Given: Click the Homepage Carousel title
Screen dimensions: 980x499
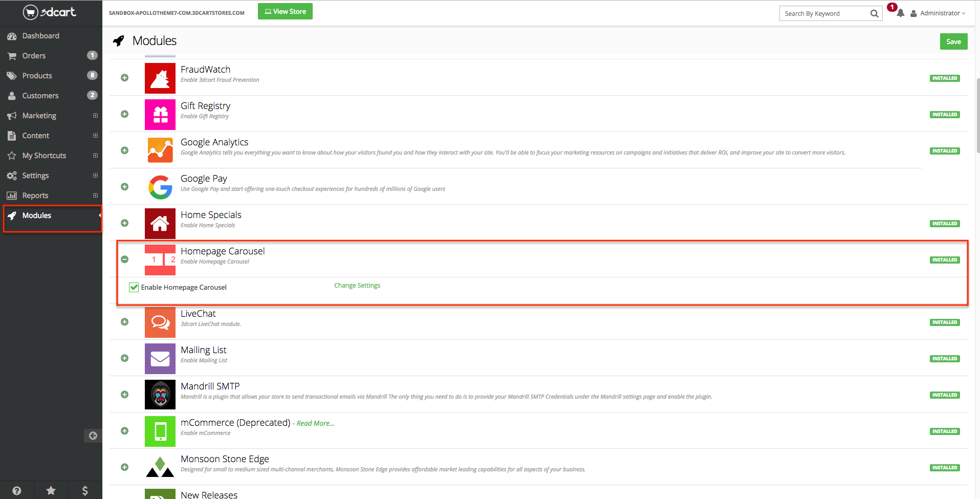Looking at the screenshot, I should 223,251.
